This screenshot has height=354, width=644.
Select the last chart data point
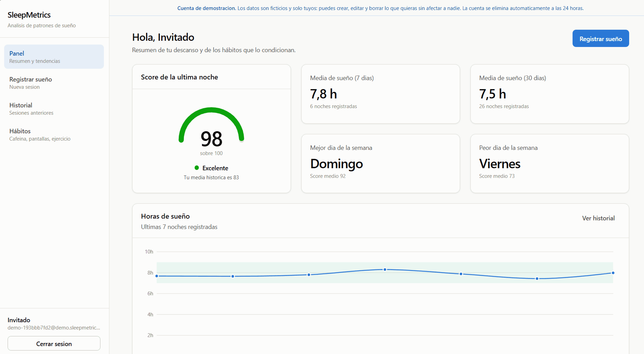coord(613,273)
